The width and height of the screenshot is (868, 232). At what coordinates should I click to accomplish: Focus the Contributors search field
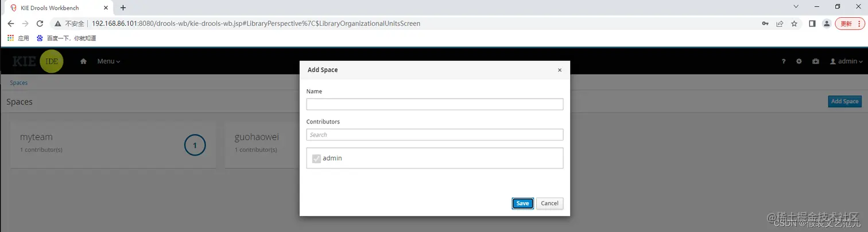click(x=435, y=134)
